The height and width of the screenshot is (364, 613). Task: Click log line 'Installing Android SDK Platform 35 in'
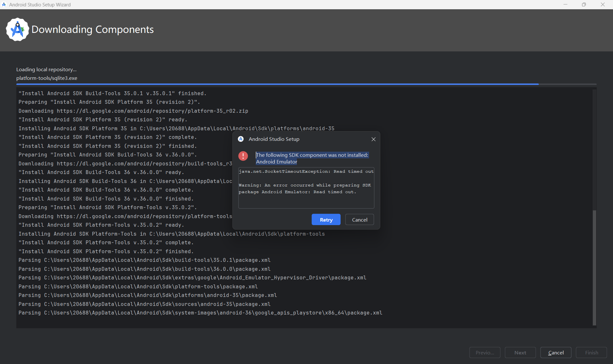point(176,129)
